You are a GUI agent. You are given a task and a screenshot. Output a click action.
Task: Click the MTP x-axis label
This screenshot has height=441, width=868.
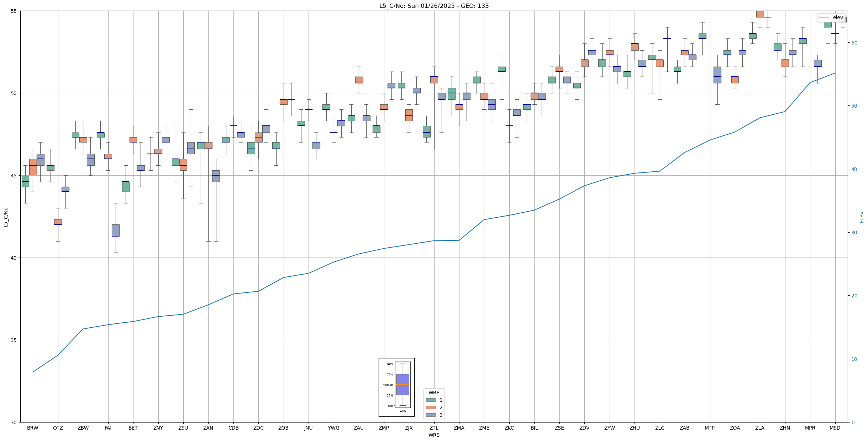pos(710,428)
